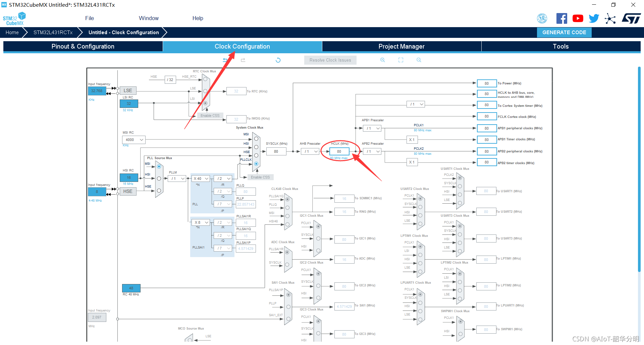The image size is (644, 345).
Task: Switch to Tools tab
Action: click(561, 46)
